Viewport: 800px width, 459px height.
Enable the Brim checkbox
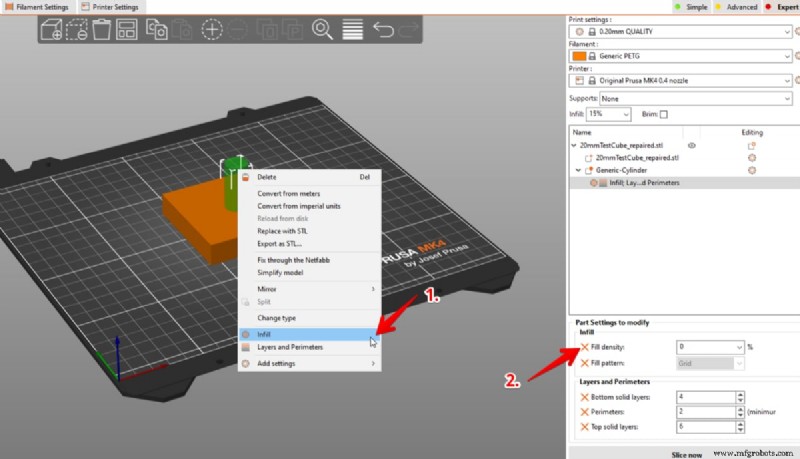pos(664,114)
